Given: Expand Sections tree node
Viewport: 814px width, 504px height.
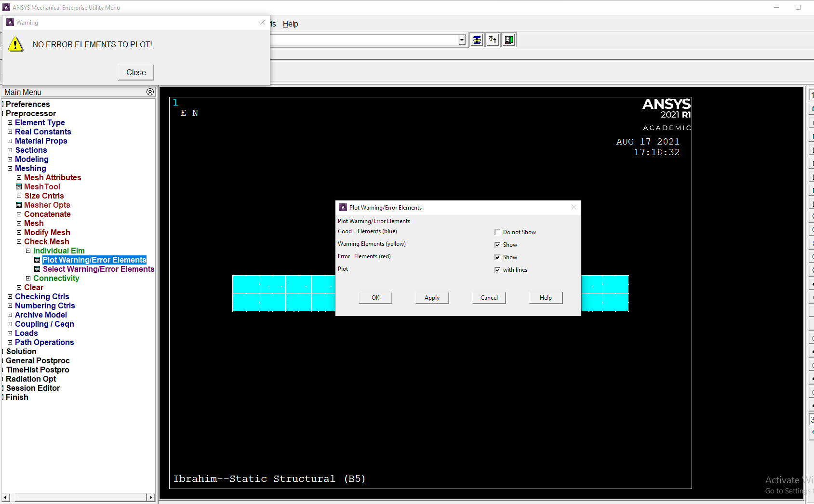Looking at the screenshot, I should tap(10, 150).
